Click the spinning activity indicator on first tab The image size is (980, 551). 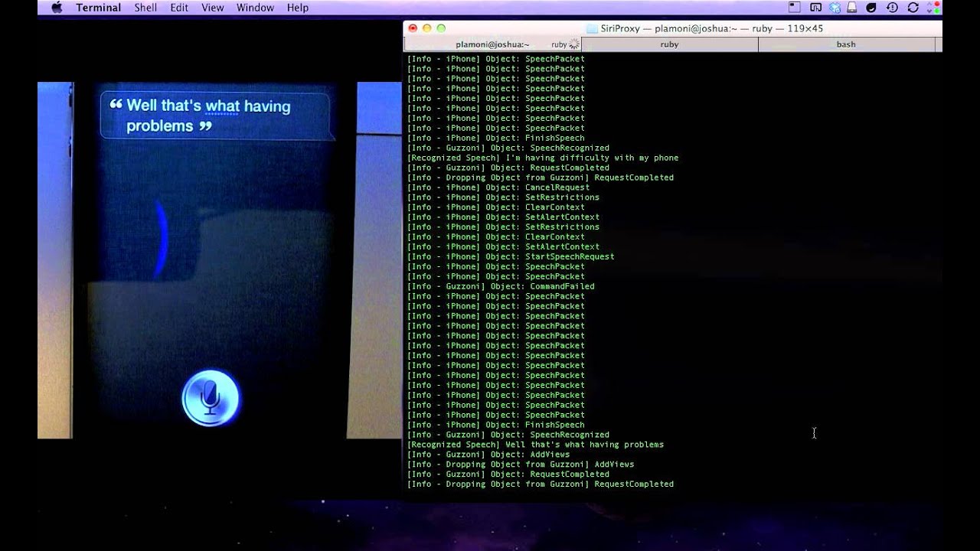click(573, 44)
